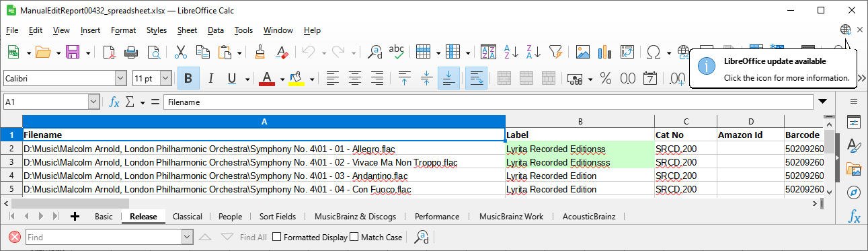Image resolution: width=868 pixels, height=251 pixels.
Task: Open the Data menu
Action: click(216, 30)
